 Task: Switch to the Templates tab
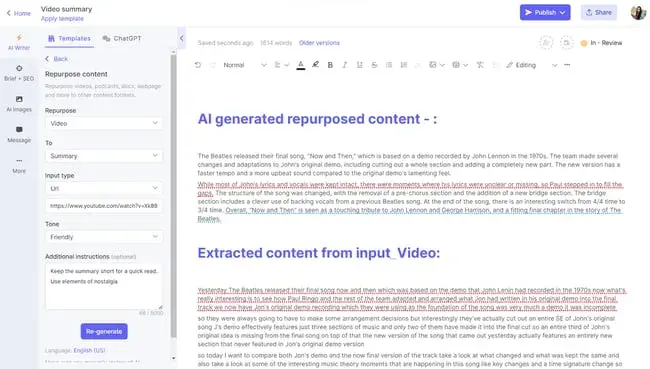click(x=69, y=39)
